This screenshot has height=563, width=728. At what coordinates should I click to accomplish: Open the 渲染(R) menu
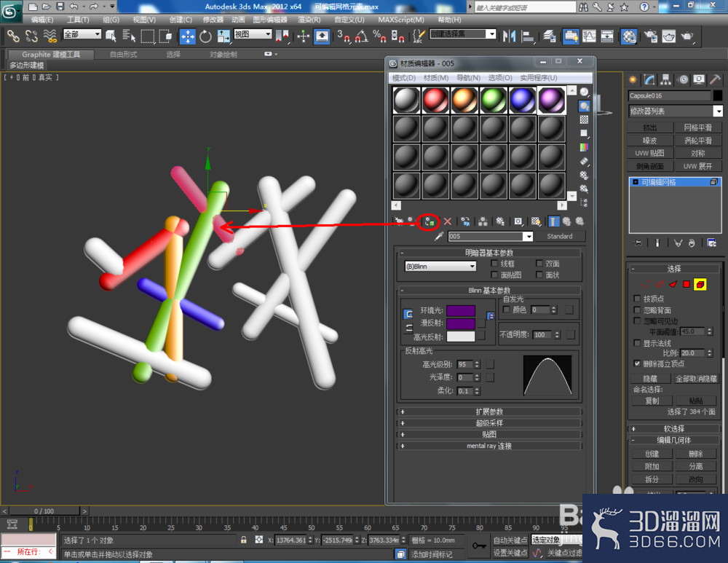coord(309,20)
